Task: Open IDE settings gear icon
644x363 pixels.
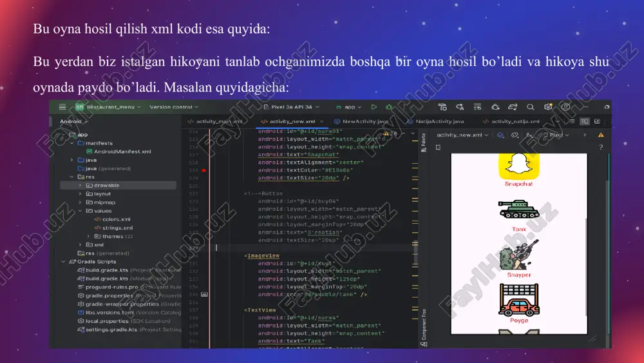Action: coord(548,107)
